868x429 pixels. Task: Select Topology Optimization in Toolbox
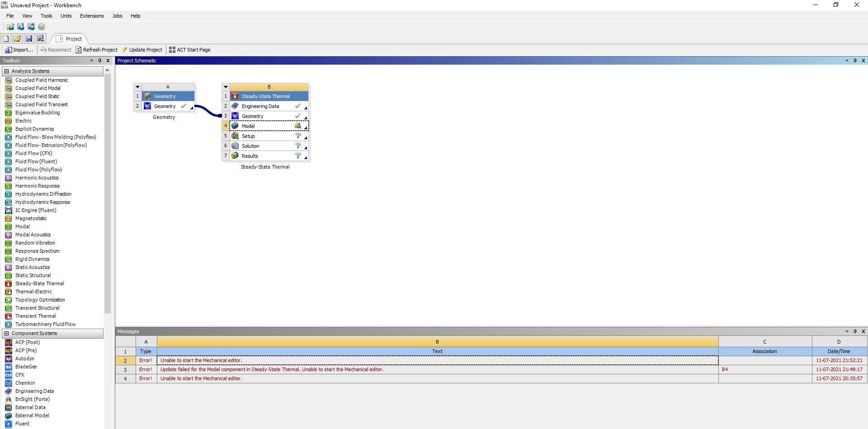pyautogui.click(x=40, y=300)
